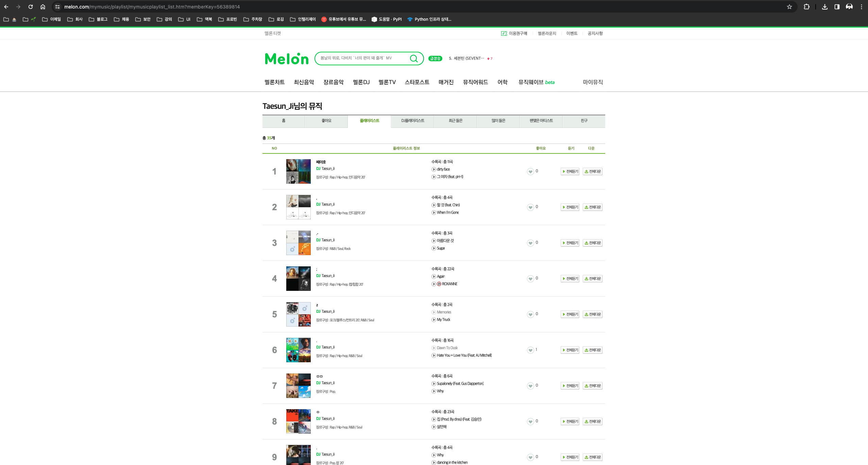Open the 멜론차트 menu item
This screenshot has width=868, height=465.
[274, 82]
